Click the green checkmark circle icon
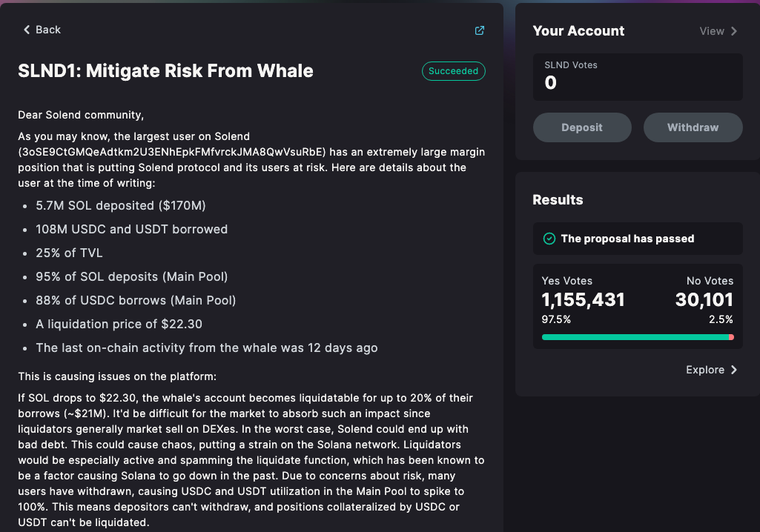The width and height of the screenshot is (760, 532). point(549,239)
